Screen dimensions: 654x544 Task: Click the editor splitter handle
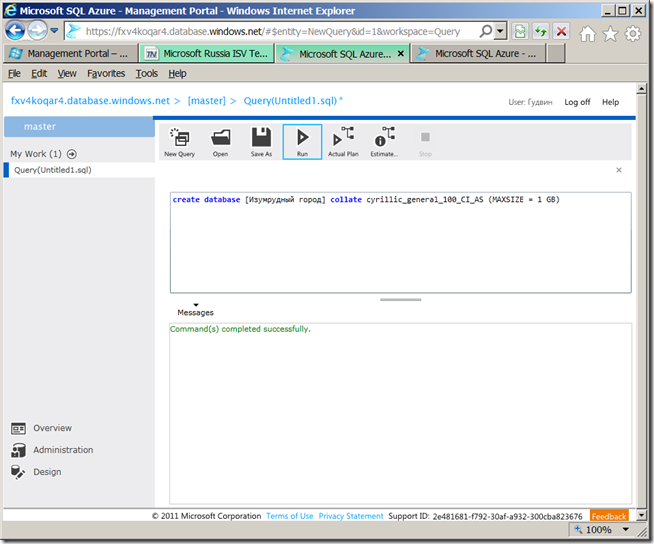coord(400,300)
